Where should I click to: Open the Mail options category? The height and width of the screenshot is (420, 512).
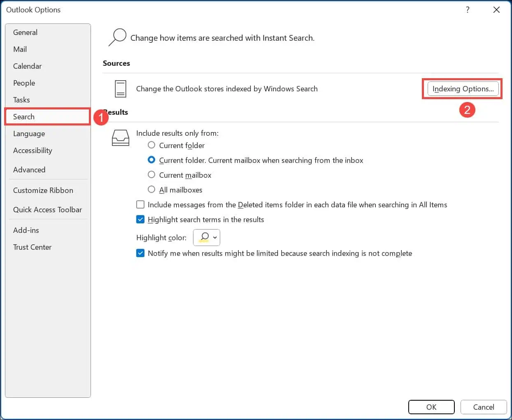click(48, 49)
